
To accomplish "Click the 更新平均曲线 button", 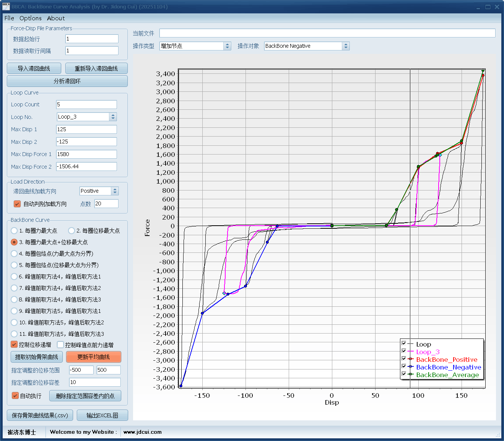I will click(x=94, y=357).
